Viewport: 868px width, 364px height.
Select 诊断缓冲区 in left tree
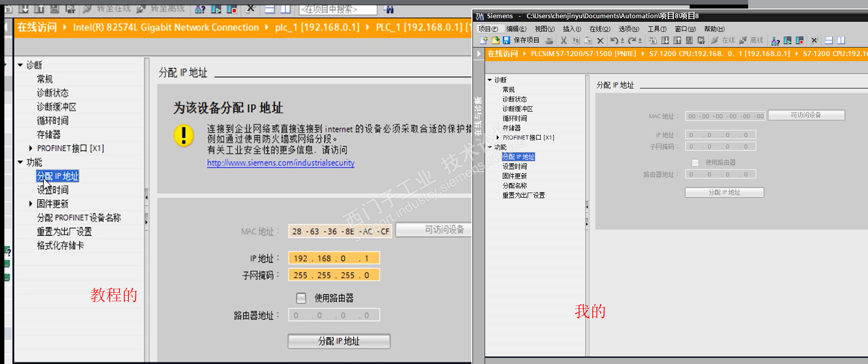[x=57, y=107]
